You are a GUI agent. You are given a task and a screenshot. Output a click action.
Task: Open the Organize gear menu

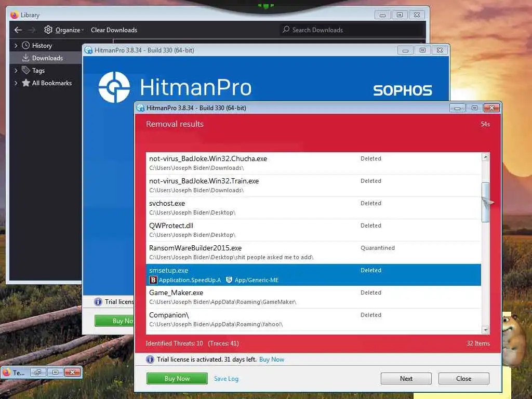tap(64, 30)
